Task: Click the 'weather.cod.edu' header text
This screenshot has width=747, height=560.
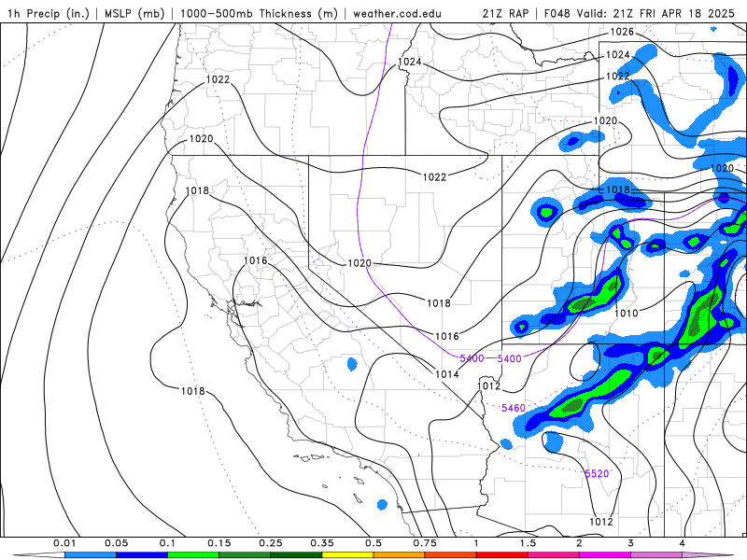Action: click(x=397, y=13)
